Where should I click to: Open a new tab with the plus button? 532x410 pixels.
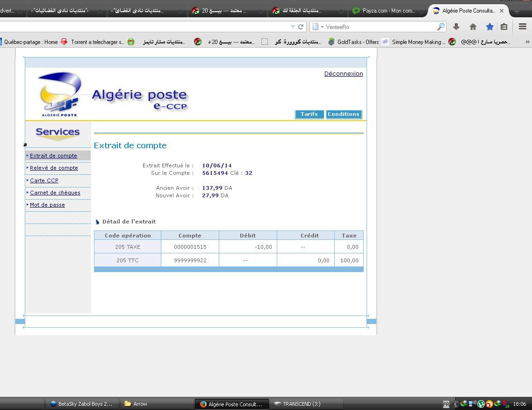pyautogui.click(x=517, y=11)
